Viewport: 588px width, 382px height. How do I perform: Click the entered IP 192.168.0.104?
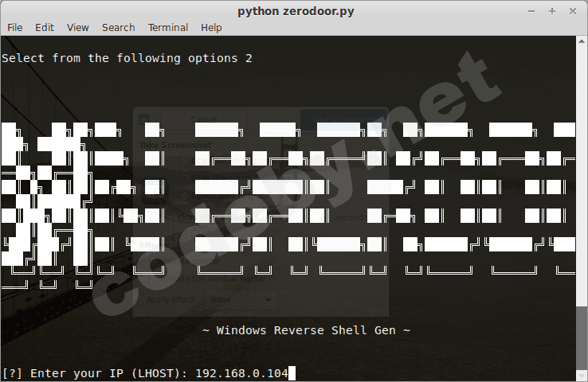point(241,373)
